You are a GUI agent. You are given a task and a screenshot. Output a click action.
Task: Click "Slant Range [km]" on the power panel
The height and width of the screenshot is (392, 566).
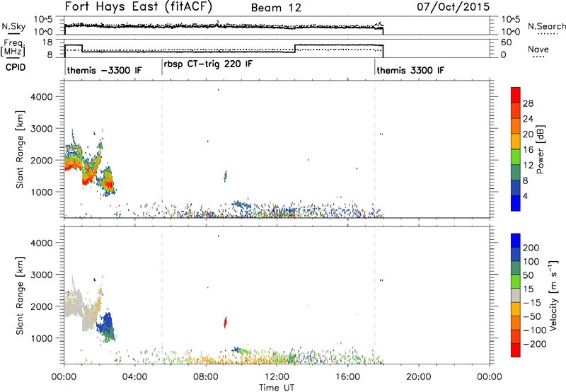pos(20,149)
